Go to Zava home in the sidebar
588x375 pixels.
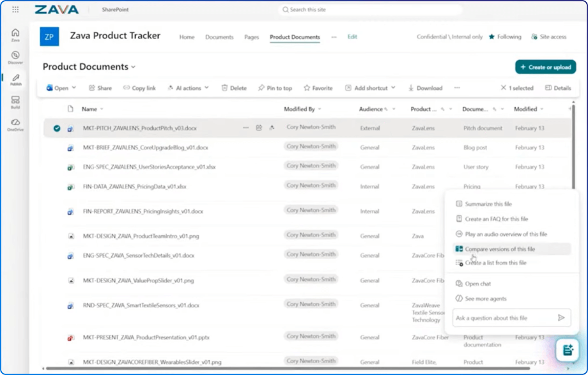pyautogui.click(x=15, y=35)
